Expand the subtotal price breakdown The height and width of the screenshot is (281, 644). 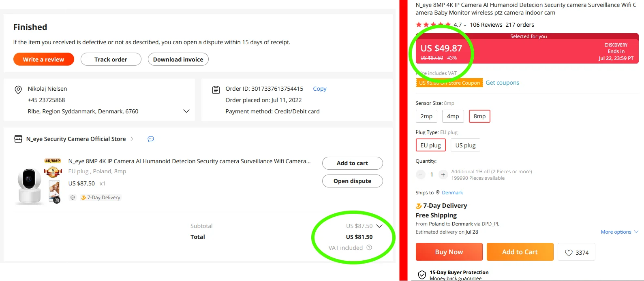click(x=379, y=226)
